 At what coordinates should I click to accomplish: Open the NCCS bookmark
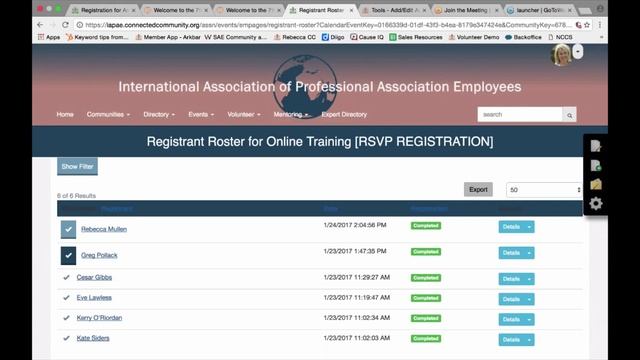(x=560, y=37)
